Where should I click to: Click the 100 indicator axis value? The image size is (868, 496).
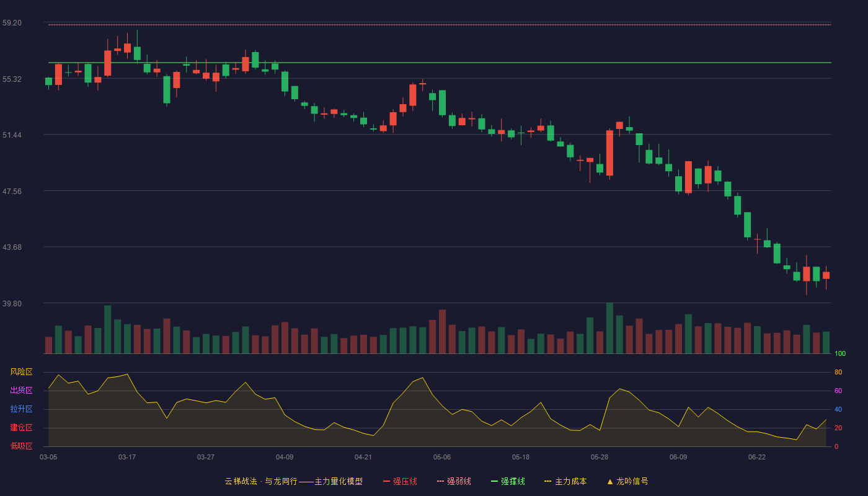pyautogui.click(x=840, y=354)
